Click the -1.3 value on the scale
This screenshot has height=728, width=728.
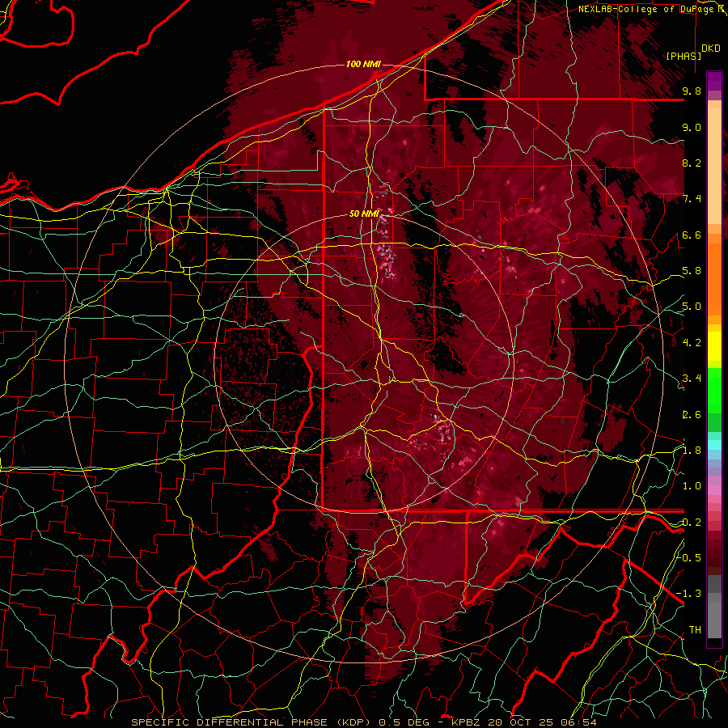688,594
